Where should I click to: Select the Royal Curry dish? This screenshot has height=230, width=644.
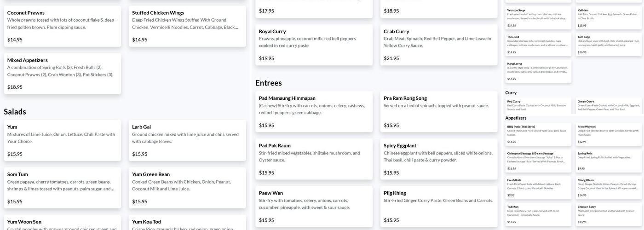click(314, 45)
